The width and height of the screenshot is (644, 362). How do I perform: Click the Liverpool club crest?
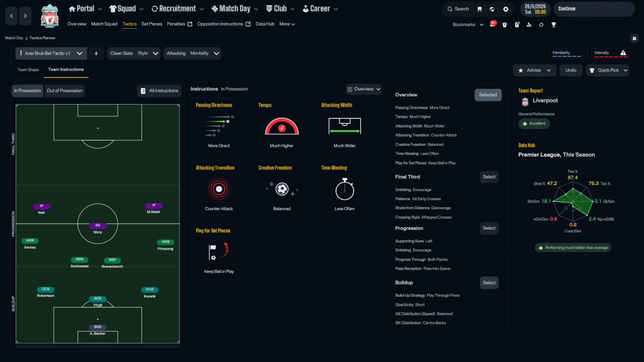pos(50,16)
